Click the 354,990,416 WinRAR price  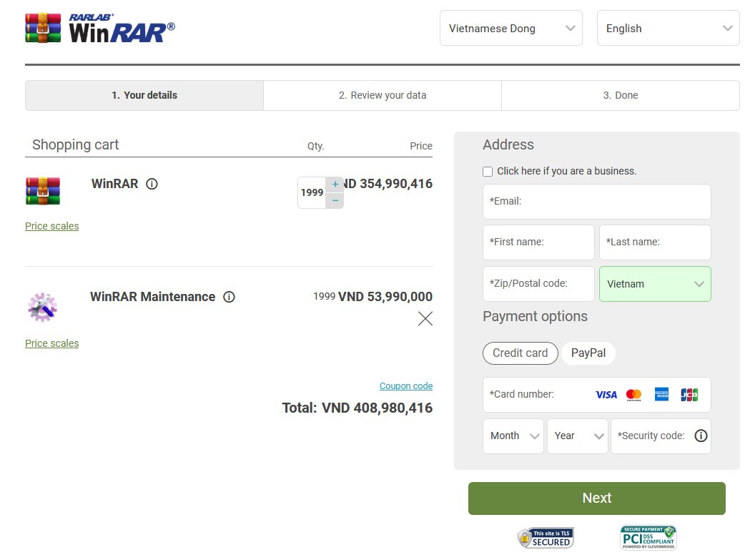tap(396, 184)
